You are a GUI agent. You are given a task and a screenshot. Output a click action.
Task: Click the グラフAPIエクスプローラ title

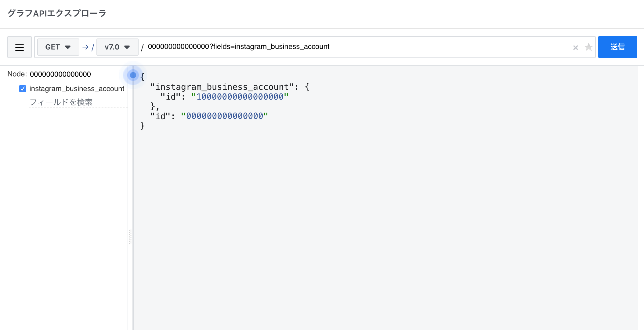pos(57,13)
